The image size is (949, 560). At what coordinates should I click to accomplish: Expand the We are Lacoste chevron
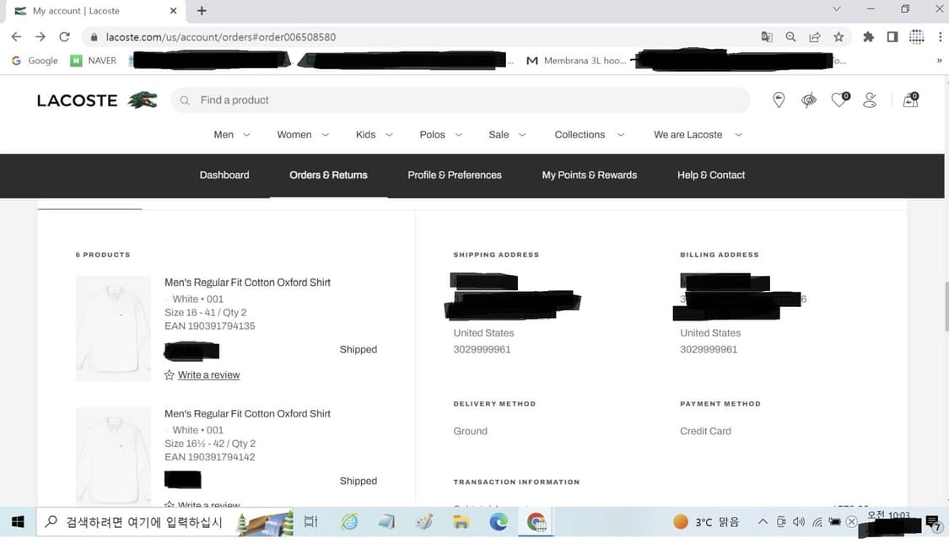pos(738,135)
